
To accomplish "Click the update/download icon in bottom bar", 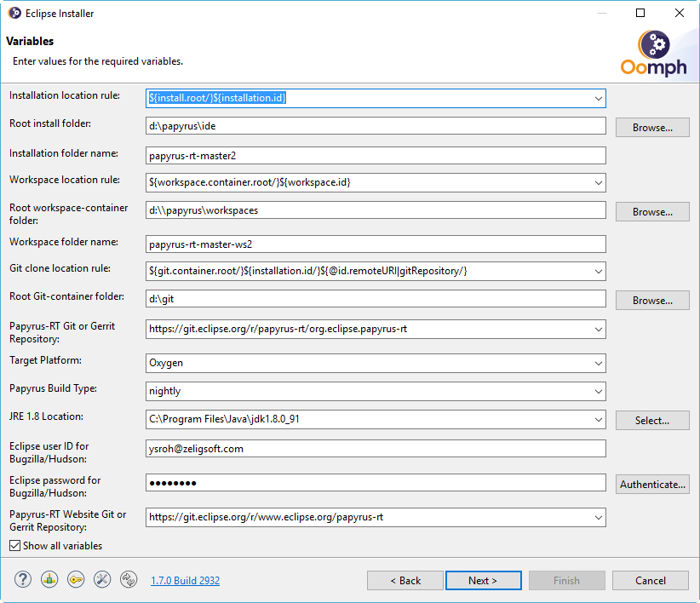I will coord(49,580).
